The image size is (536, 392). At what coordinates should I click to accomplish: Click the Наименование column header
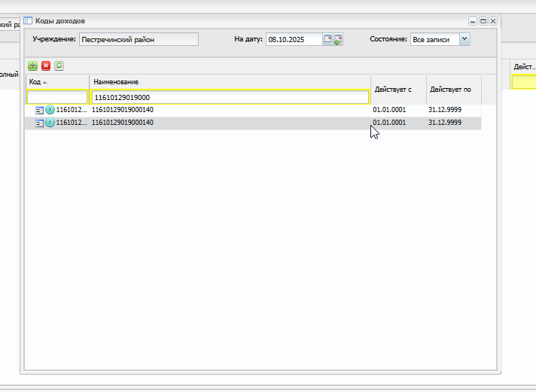click(x=230, y=82)
